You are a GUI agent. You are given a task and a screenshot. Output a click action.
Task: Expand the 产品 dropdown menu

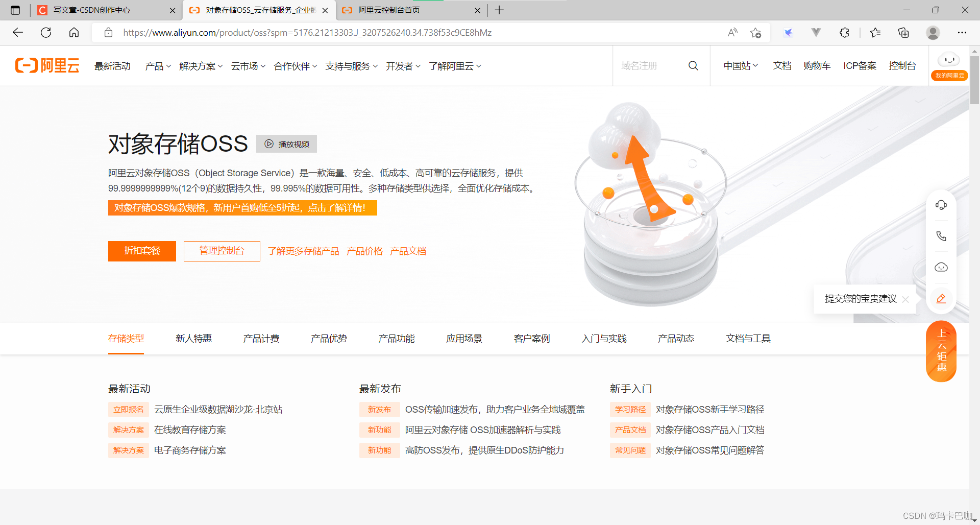click(x=157, y=65)
